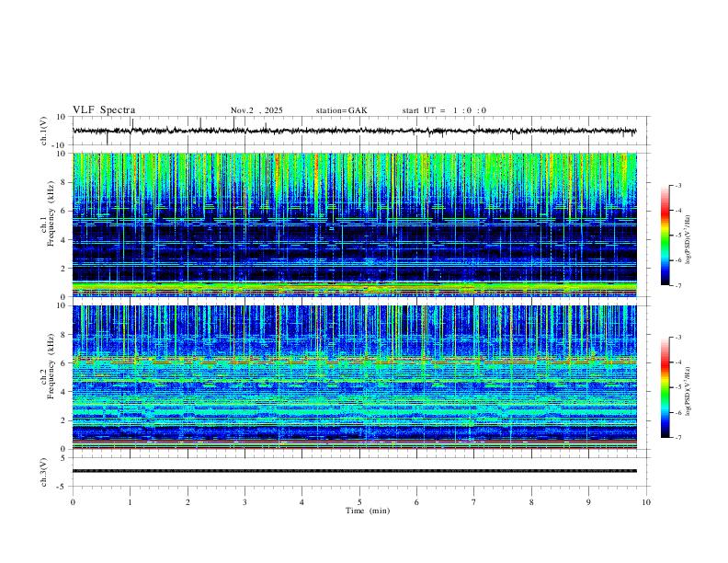This screenshot has height=563, width=728.
Task: Click the "0" tick on the time axis
Action: (73, 502)
